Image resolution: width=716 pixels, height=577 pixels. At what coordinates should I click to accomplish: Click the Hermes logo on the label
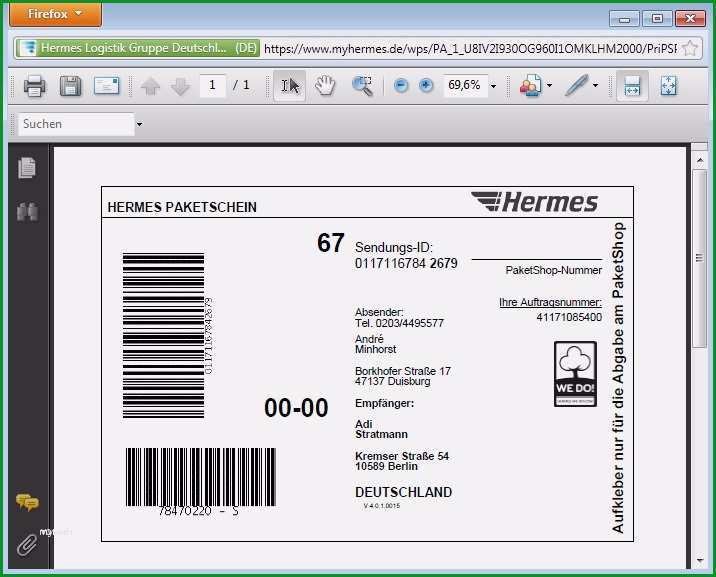534,202
